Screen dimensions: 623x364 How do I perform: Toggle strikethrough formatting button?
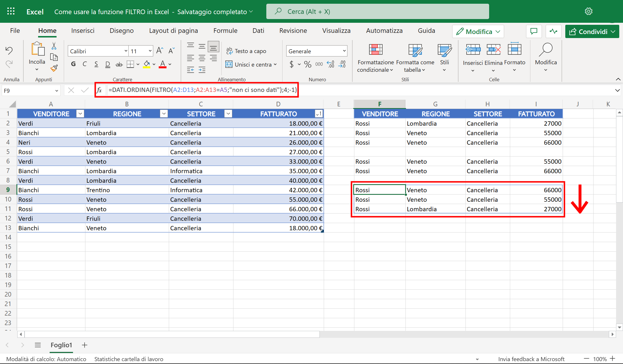click(119, 64)
